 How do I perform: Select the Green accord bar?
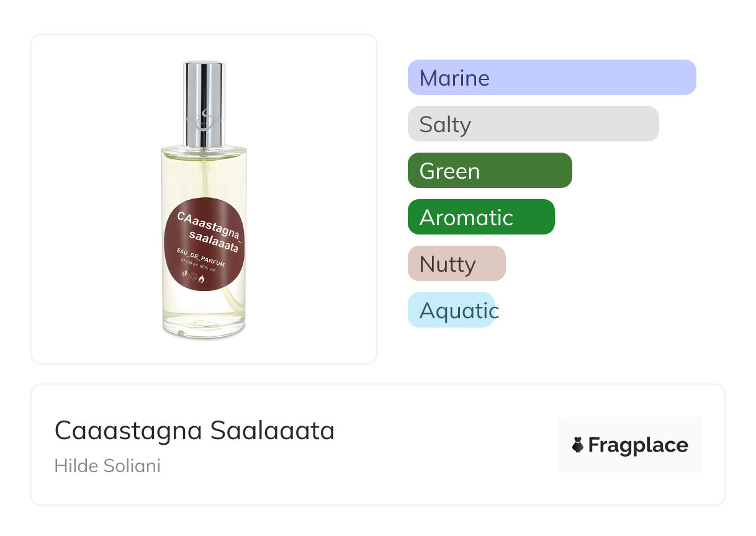(490, 171)
